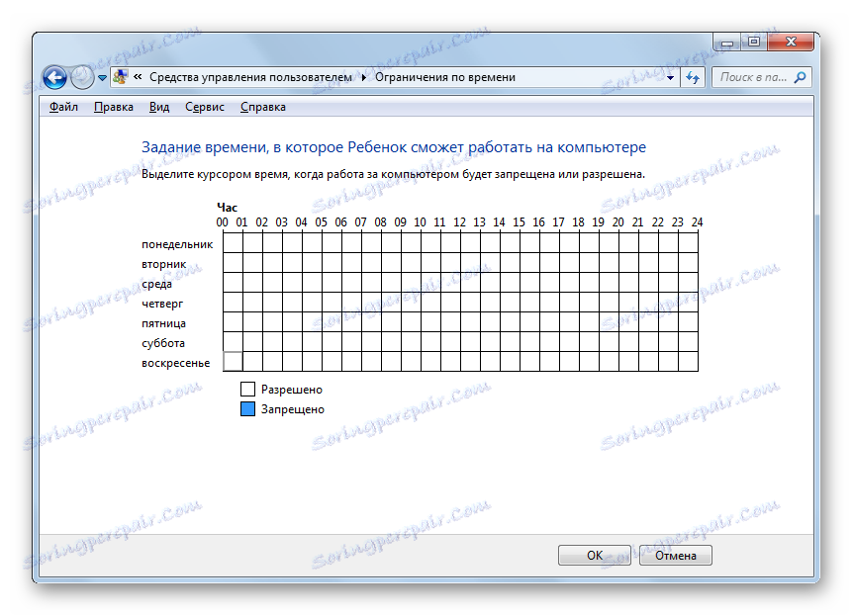Image resolution: width=853 pixels, height=616 pixels.
Task: Click the blue 'Запрещено' legend swatch
Action: (x=247, y=409)
